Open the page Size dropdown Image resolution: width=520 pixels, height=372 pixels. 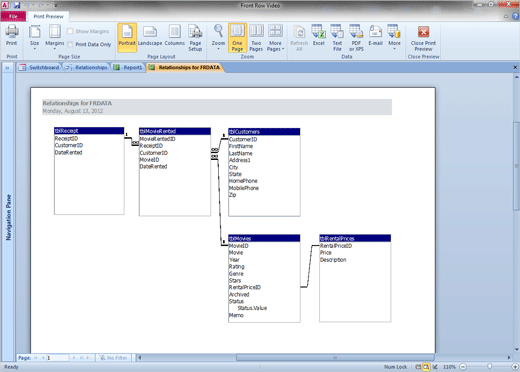pos(34,37)
